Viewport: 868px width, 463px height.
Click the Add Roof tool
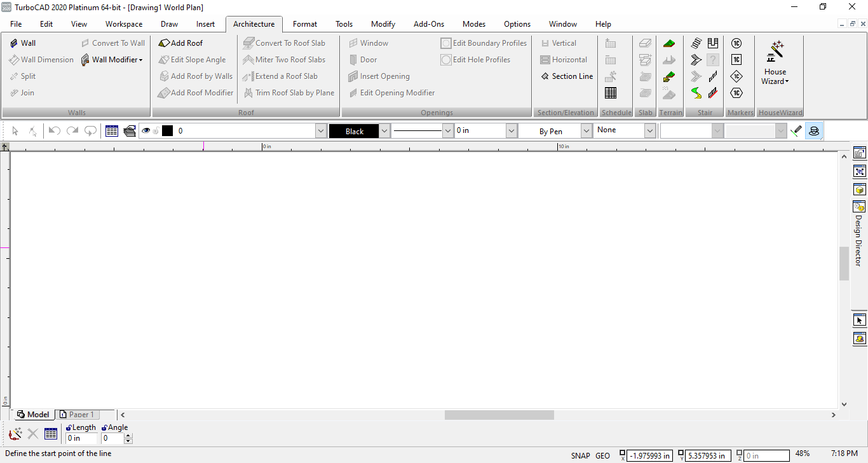pyautogui.click(x=180, y=43)
